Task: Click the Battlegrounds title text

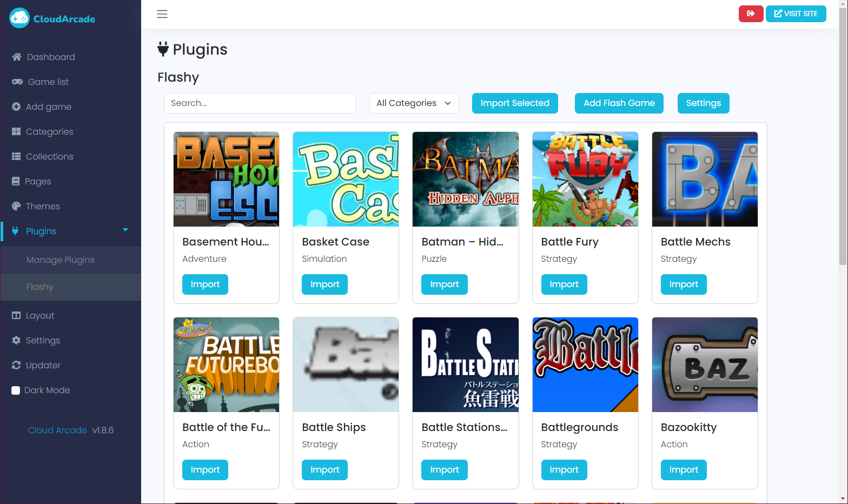Action: [579, 427]
